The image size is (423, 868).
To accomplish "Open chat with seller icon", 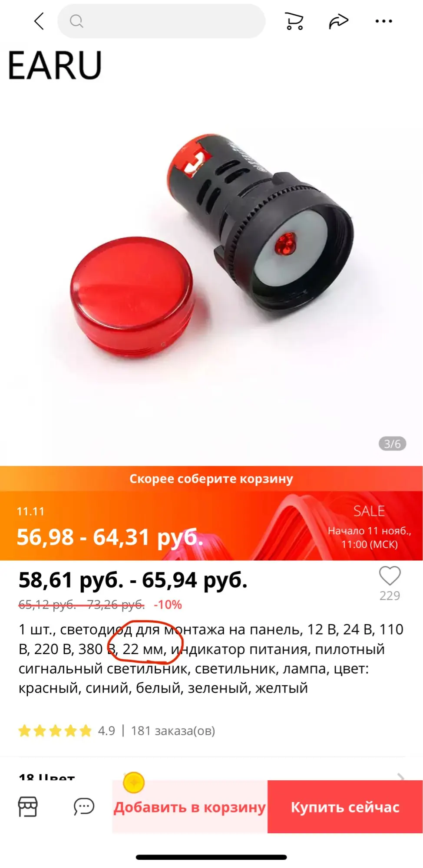I will coord(84,807).
